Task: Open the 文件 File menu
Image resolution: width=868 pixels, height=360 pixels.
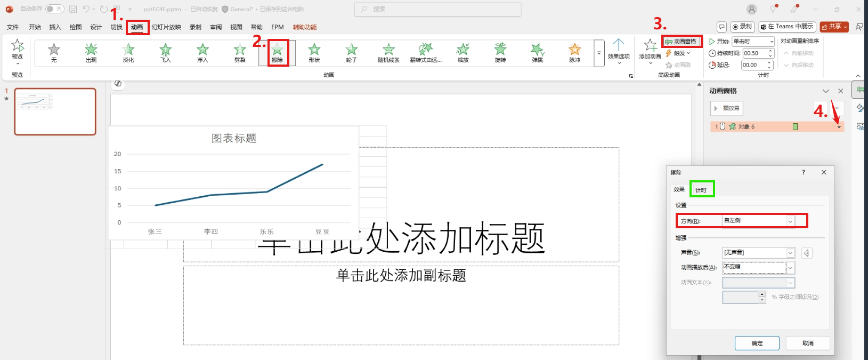Action: [13, 27]
